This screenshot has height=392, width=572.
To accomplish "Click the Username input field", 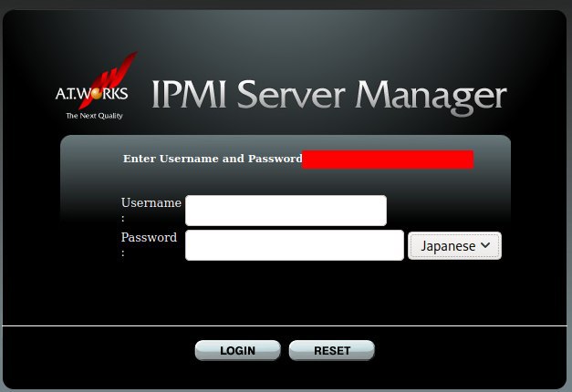I will (286, 211).
